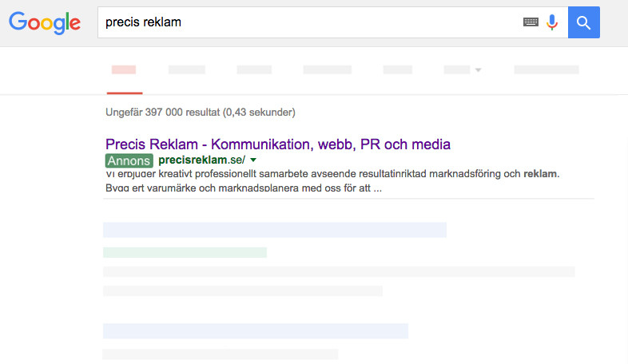Open the on-screen keyboard icon
This screenshot has width=628, height=364.
pyautogui.click(x=531, y=22)
